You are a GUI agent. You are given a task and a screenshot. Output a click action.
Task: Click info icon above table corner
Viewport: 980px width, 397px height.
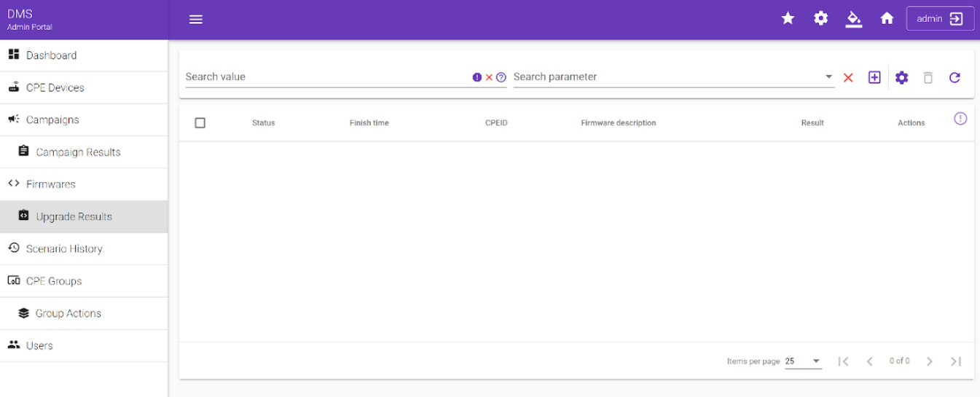click(x=960, y=119)
